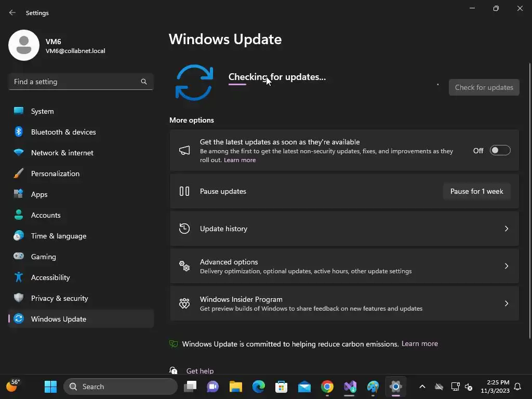The width and height of the screenshot is (532, 399).
Task: Click the Check for updates button
Action: [x=484, y=87]
